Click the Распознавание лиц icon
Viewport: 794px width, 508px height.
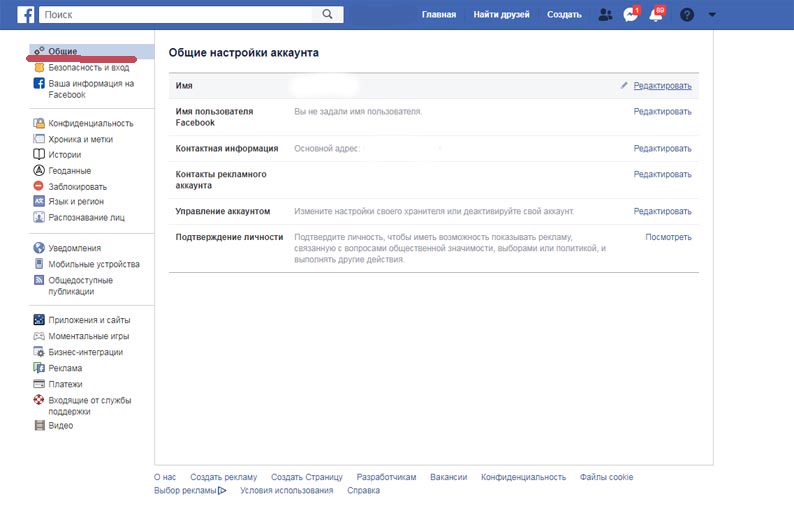coord(39,217)
